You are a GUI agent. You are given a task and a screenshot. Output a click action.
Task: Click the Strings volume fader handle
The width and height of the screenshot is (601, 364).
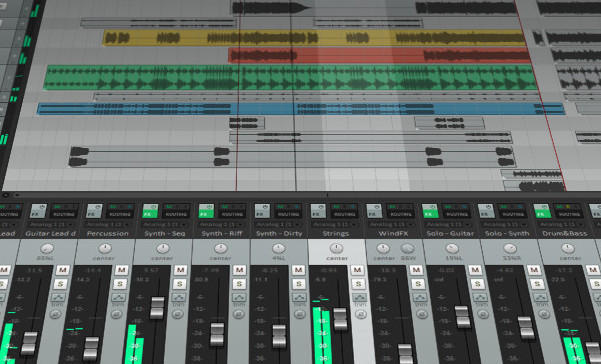point(340,319)
